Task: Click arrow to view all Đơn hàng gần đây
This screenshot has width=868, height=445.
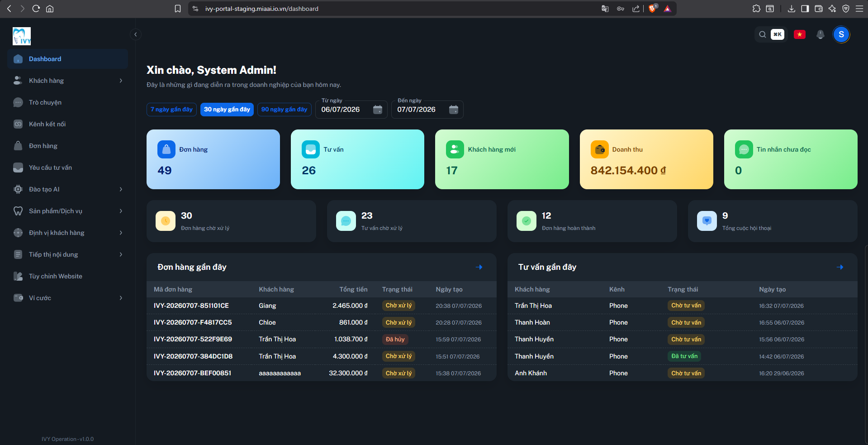Action: coord(479,267)
